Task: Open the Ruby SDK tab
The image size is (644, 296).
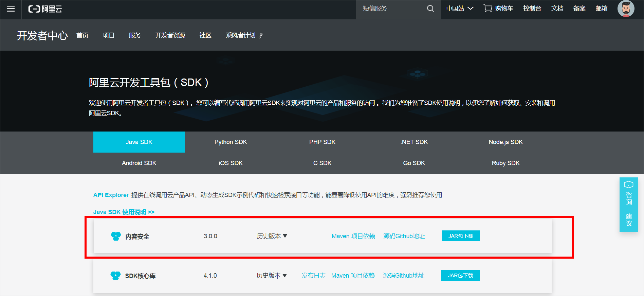Action: click(x=506, y=163)
